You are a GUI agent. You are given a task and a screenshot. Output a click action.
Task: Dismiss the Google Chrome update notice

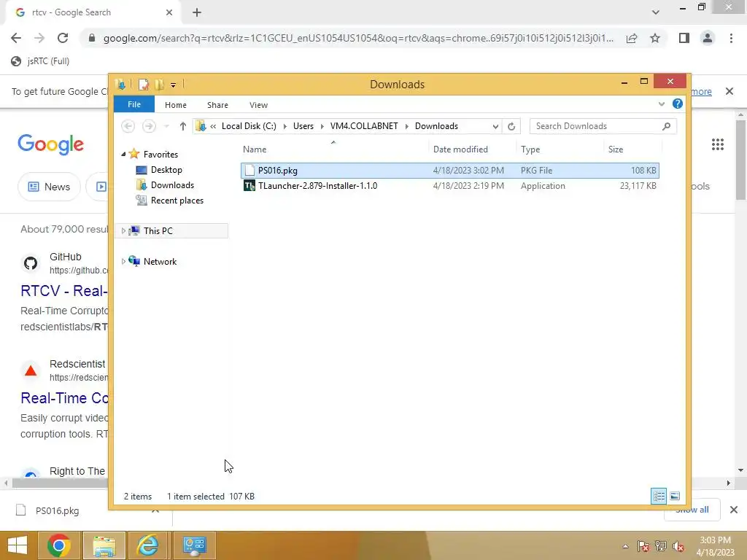[x=729, y=91]
